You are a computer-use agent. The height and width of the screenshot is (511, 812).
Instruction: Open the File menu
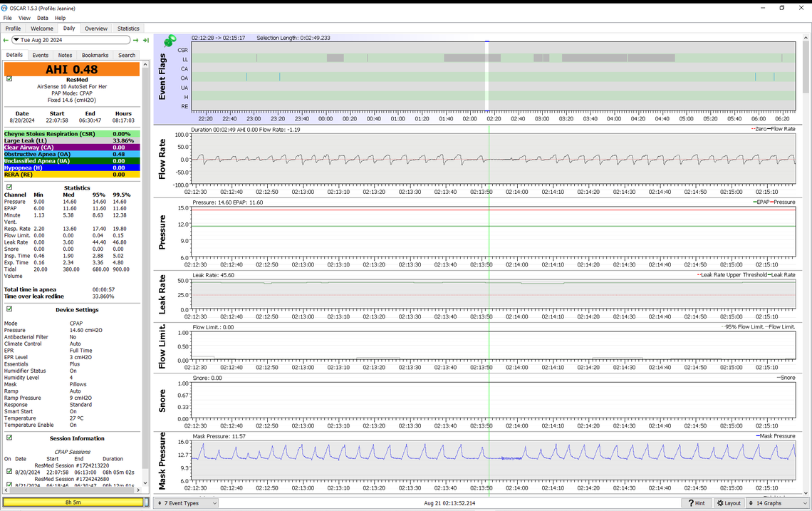[7, 18]
